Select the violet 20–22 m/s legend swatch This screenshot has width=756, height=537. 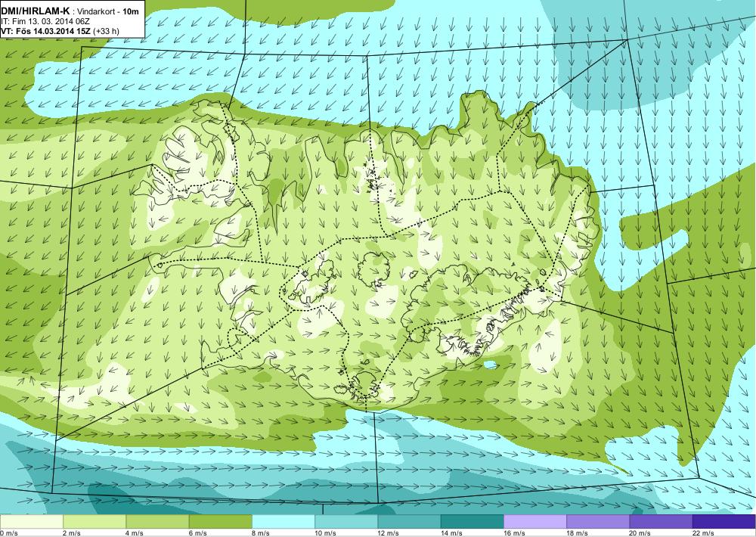coord(661,522)
